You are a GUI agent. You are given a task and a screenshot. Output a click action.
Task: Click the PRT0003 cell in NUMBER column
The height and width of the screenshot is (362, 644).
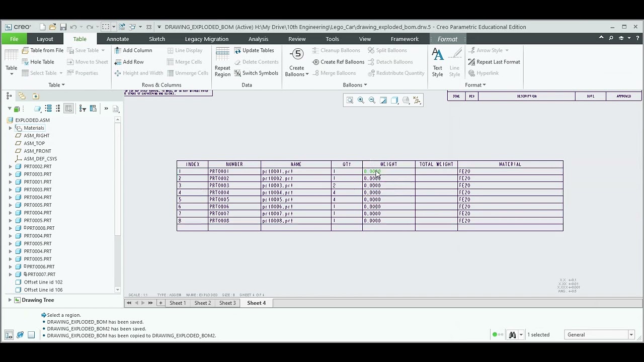click(234, 186)
